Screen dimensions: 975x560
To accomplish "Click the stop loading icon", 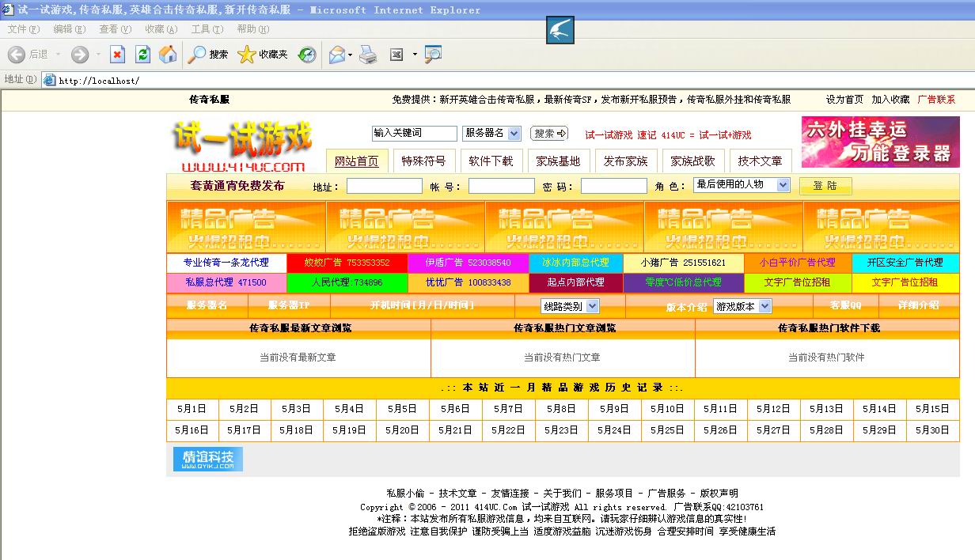I will [x=118, y=54].
